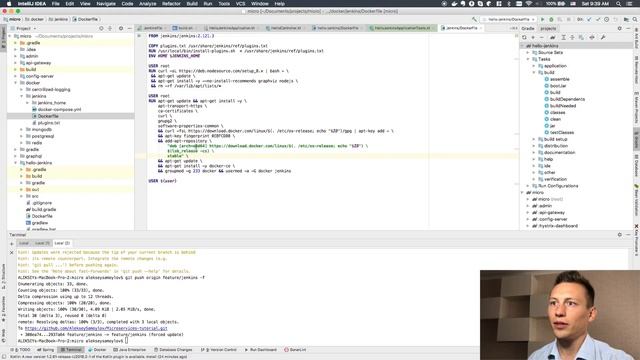Select build.gradle under hello-jenkins
The image size is (640, 360).
pos(41,209)
